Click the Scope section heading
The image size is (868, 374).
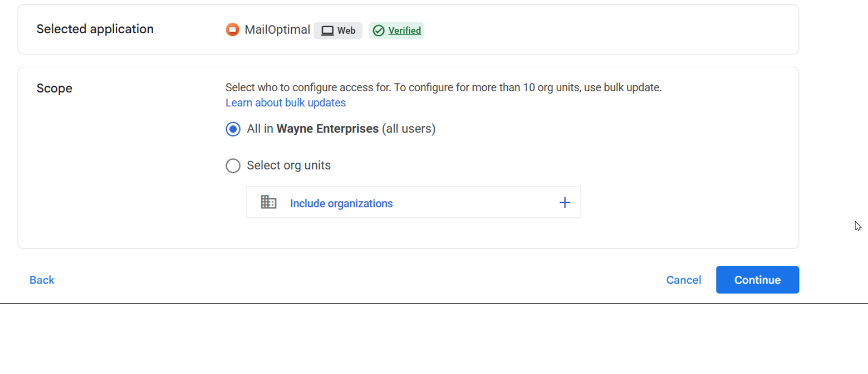(54, 88)
